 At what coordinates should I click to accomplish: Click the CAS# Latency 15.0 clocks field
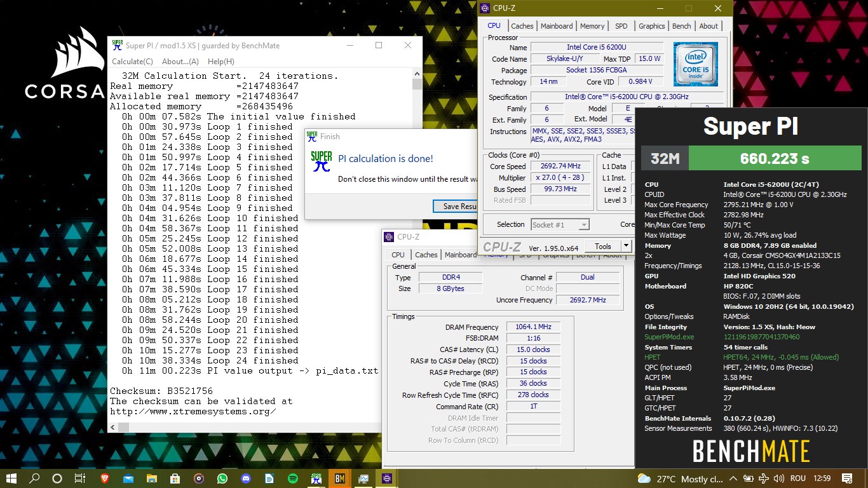coord(533,349)
